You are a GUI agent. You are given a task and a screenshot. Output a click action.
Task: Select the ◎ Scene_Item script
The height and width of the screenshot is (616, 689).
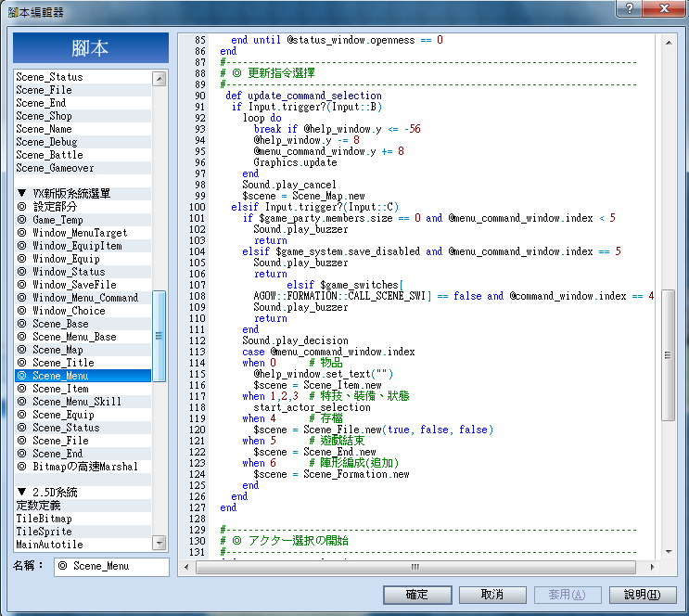[x=83, y=389]
